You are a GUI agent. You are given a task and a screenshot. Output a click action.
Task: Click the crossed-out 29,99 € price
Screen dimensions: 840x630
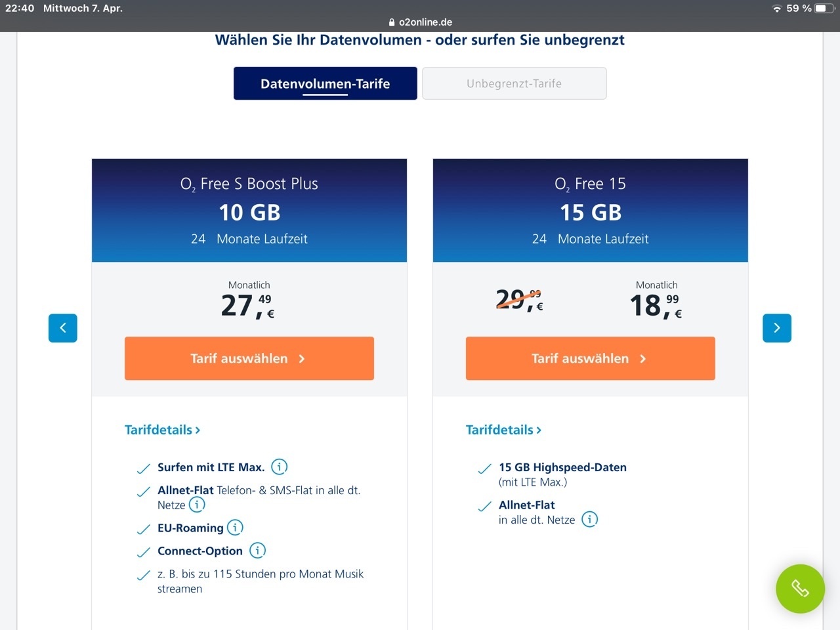click(519, 300)
